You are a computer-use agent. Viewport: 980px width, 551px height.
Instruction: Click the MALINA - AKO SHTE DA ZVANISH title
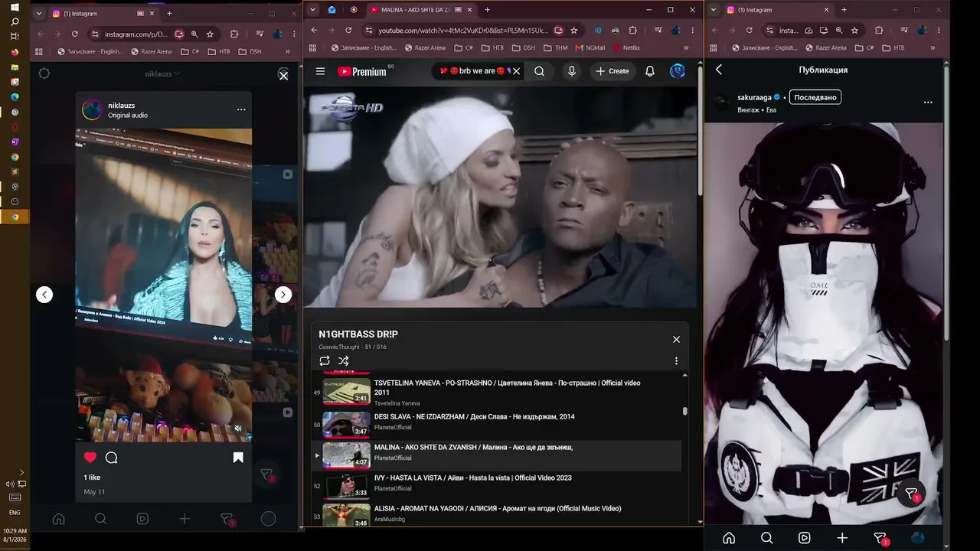[x=473, y=448]
